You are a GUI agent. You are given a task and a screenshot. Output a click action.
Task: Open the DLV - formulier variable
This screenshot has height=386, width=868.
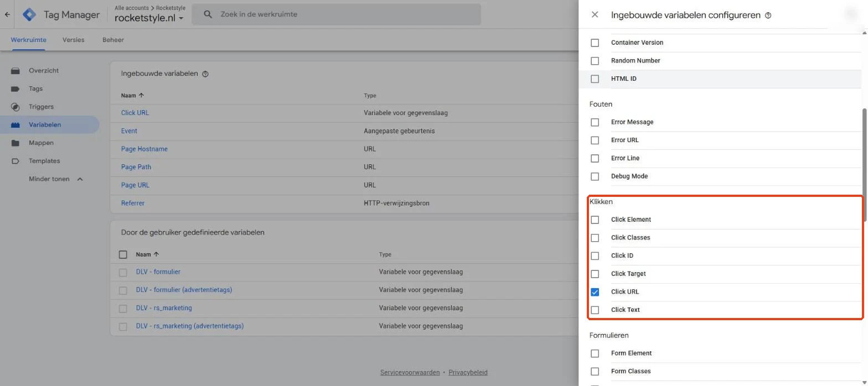tap(158, 272)
